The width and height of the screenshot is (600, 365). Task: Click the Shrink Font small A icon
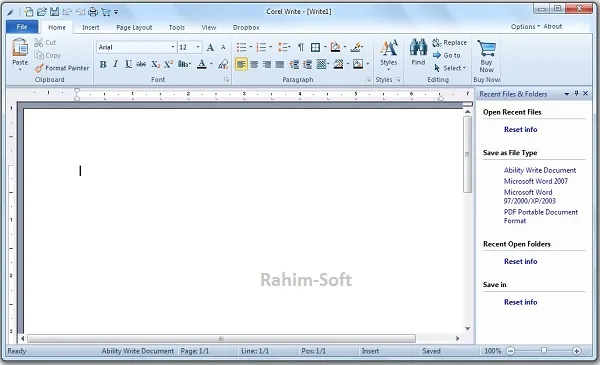223,47
